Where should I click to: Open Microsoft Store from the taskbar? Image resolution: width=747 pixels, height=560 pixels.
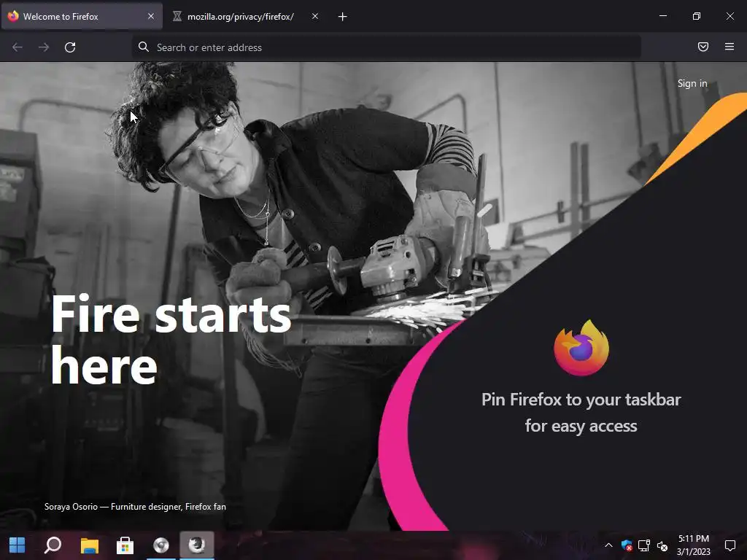coord(125,545)
